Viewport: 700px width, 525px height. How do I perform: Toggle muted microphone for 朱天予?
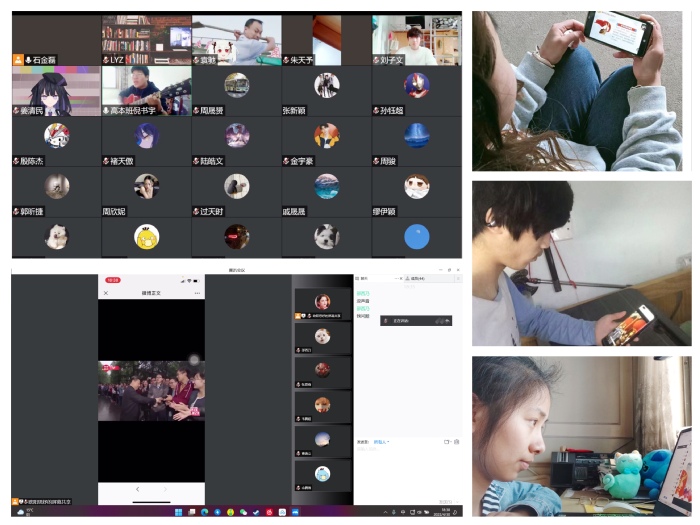tap(286, 59)
